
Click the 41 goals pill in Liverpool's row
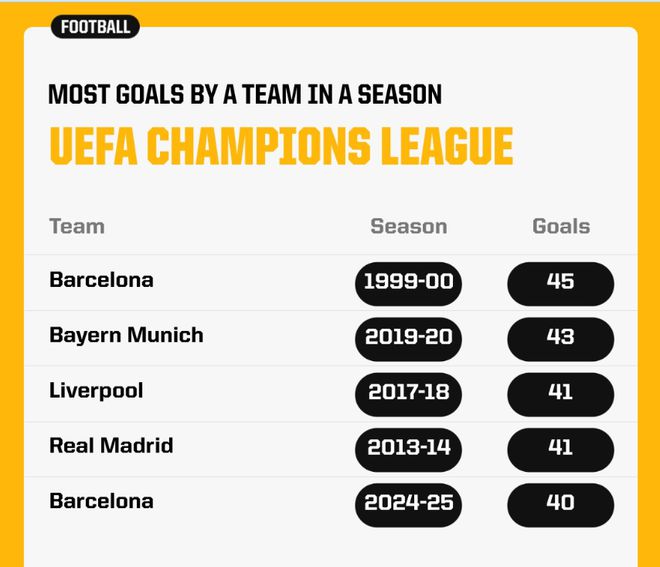560,393
